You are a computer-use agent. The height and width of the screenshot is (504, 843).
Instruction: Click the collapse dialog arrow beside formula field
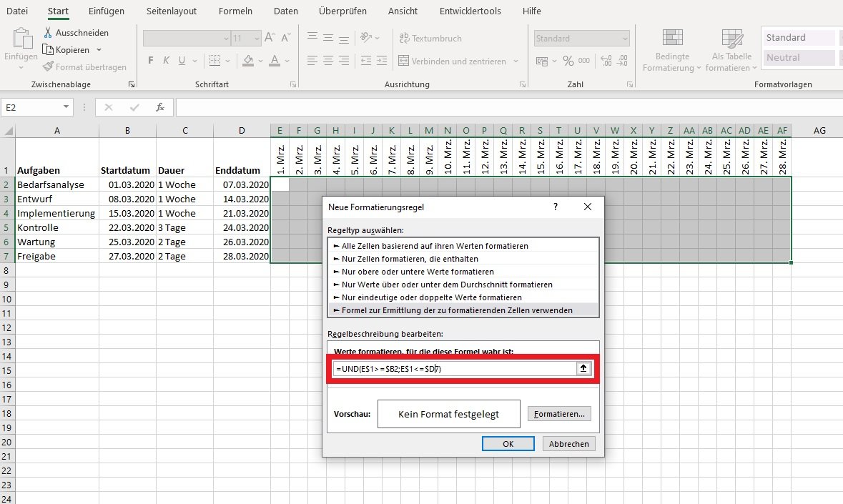pyautogui.click(x=583, y=368)
